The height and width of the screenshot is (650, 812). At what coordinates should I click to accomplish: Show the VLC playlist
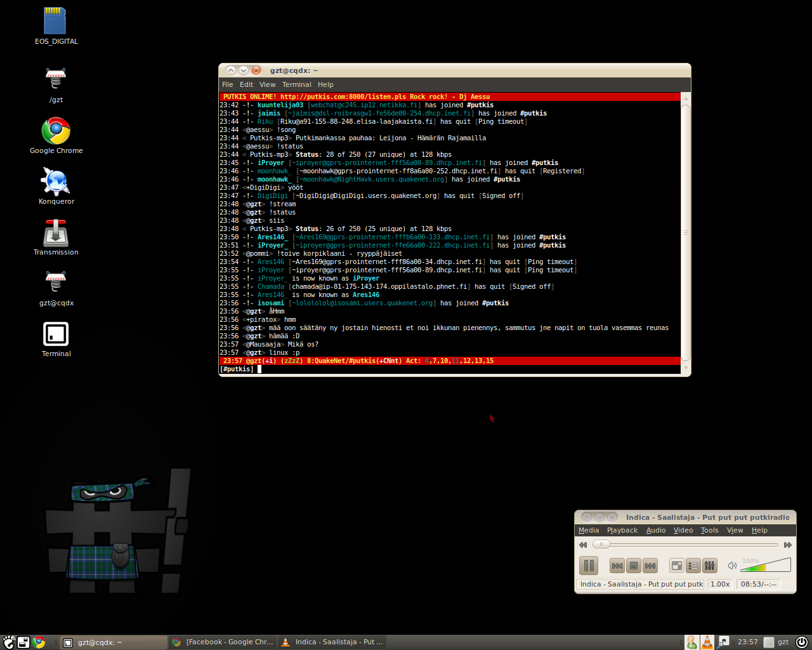click(x=693, y=566)
